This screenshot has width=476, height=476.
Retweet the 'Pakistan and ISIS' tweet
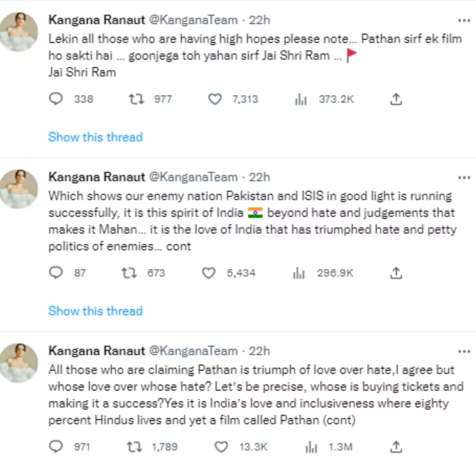coord(129,273)
